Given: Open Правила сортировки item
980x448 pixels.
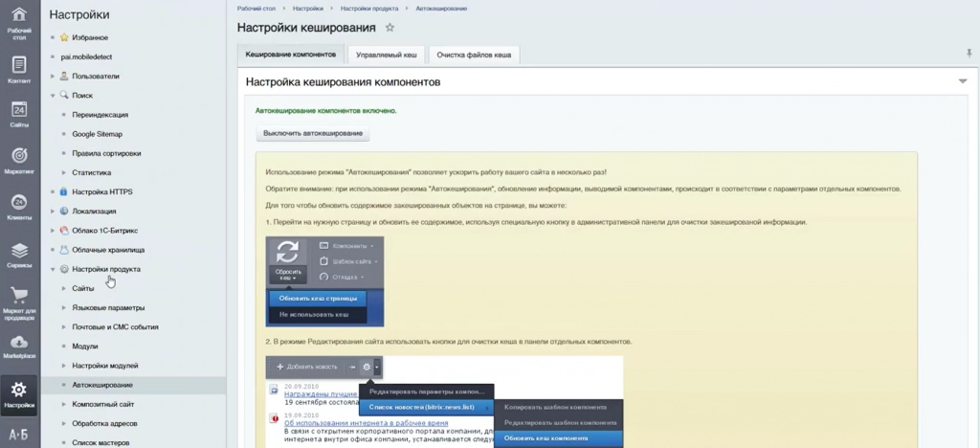Looking at the screenshot, I should click(x=106, y=153).
